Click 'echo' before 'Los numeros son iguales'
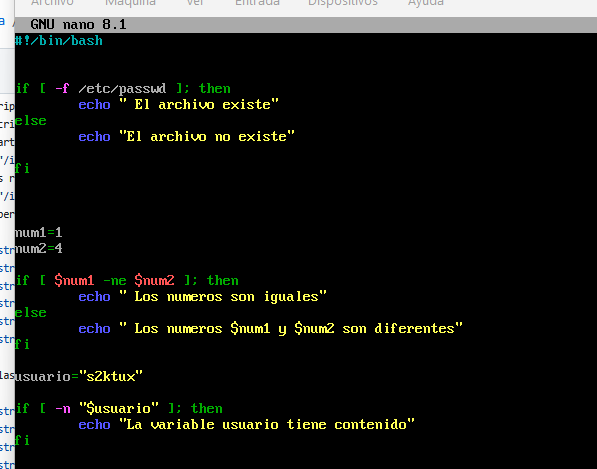Viewport: 597px width, 469px height. [x=94, y=297]
